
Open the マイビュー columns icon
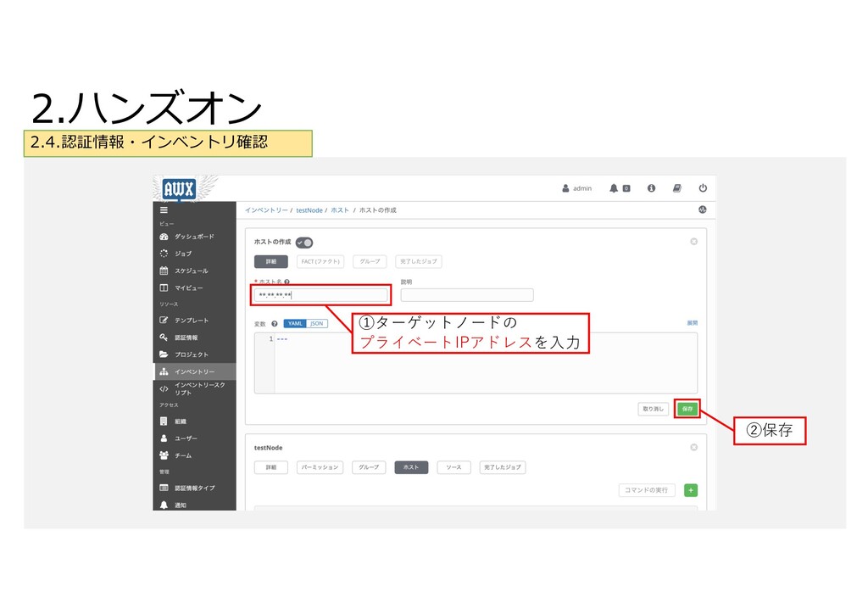(x=164, y=287)
